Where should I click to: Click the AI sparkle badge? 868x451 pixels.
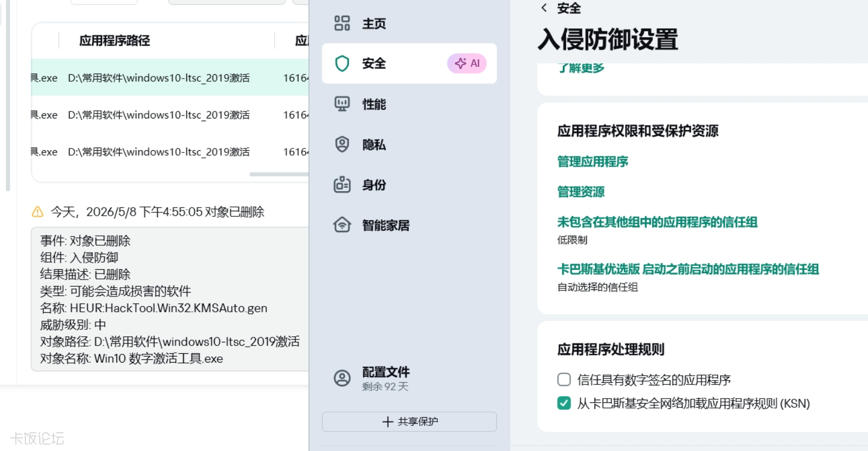467,63
